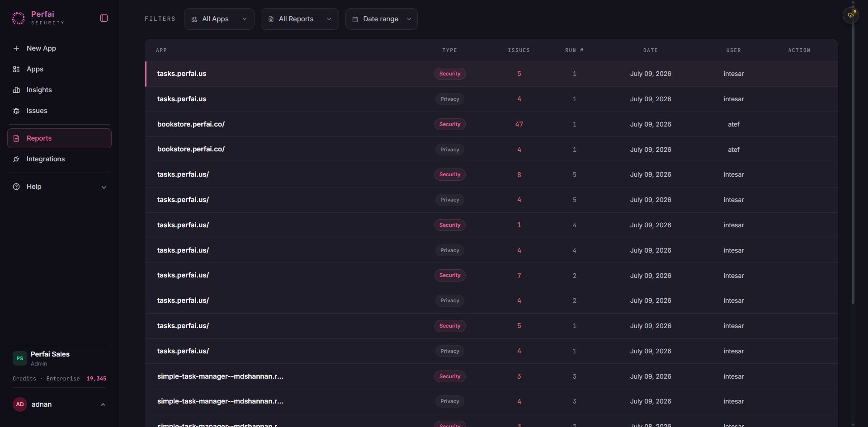The width and height of the screenshot is (868, 427).
Task: Expand the adnan user menu chevron
Action: (103, 405)
